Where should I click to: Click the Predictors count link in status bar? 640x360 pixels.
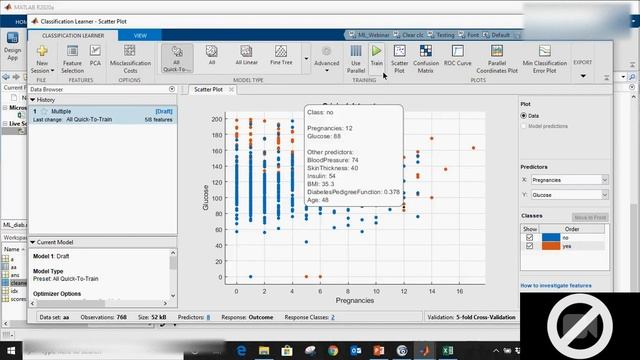click(208, 317)
